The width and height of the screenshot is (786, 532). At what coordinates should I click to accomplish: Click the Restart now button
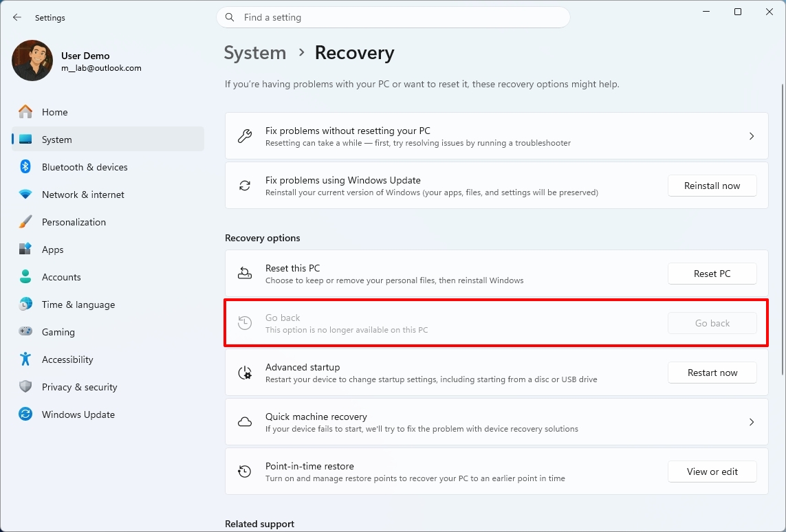click(x=712, y=373)
